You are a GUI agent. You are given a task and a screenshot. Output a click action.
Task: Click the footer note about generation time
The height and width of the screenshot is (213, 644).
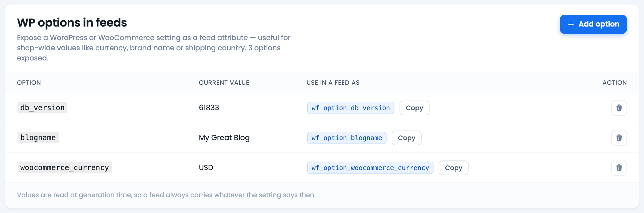(x=166, y=195)
